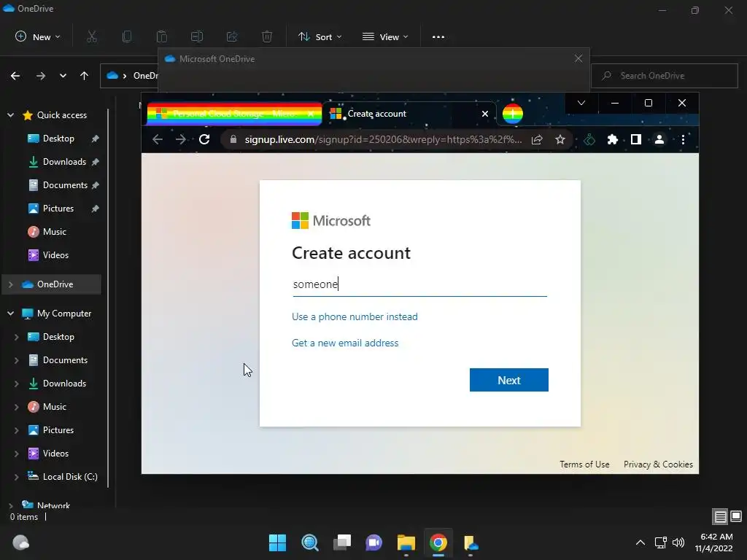This screenshot has width=747, height=560.
Task: Click Chrome back arrow
Action: [158, 139]
